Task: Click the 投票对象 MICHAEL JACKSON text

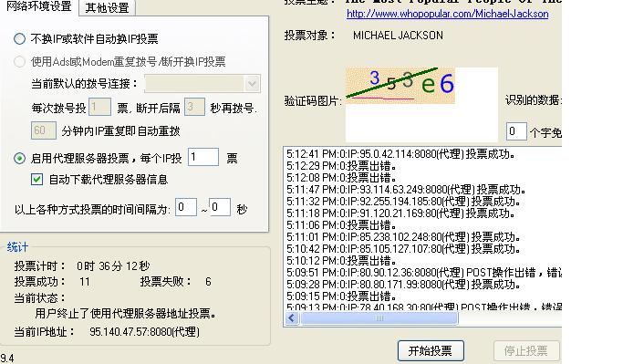Action: pyautogui.click(x=398, y=36)
